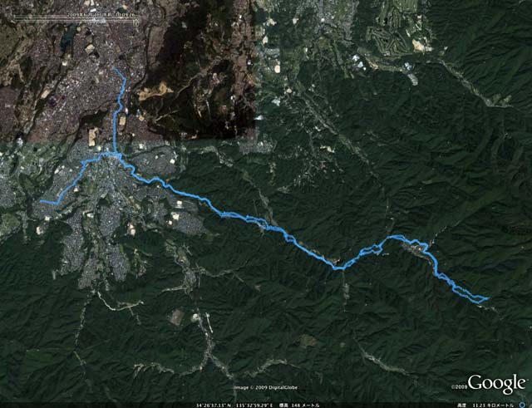Click the streaming status circle icon
This screenshot has width=532, height=408.
523,406
